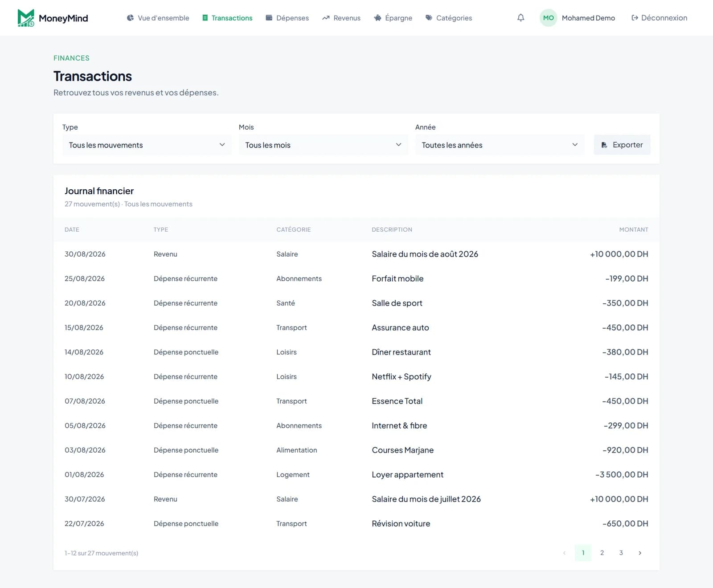Click 'Salaire du mois de juillet 2026'
Screen dimensions: 713x588
426,499
